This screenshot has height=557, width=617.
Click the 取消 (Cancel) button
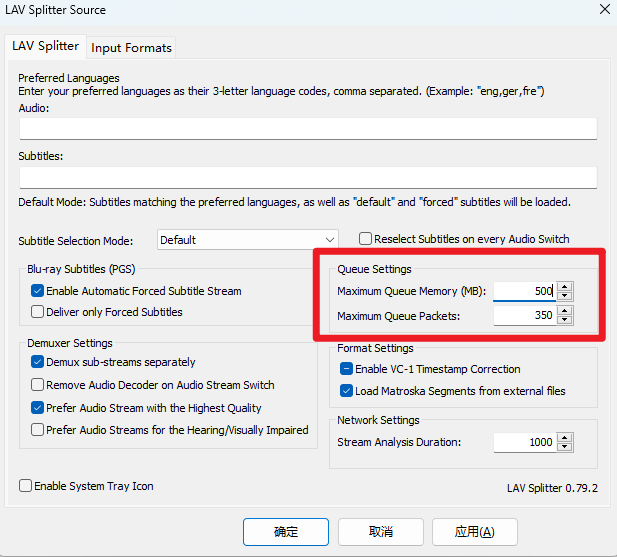pos(381,532)
